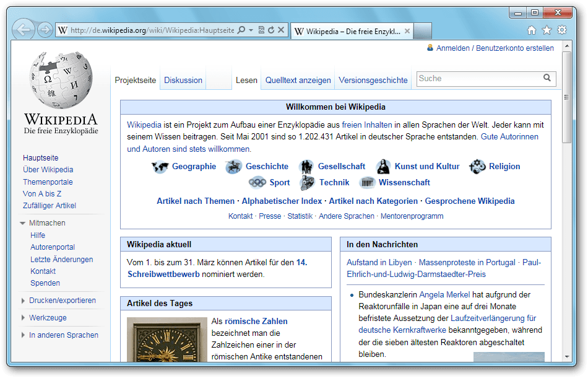The height and width of the screenshot is (378, 588).
Task: Open Favorites with the star icon
Action: pos(547,30)
